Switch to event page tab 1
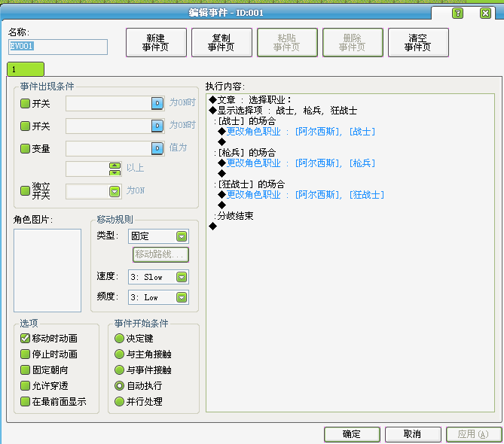This screenshot has height=444, width=504. point(26,69)
